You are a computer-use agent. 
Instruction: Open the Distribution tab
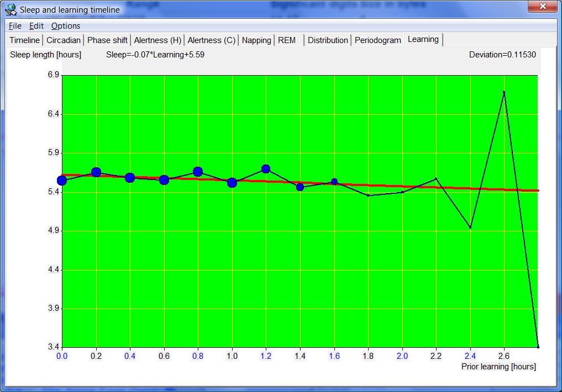coord(328,40)
